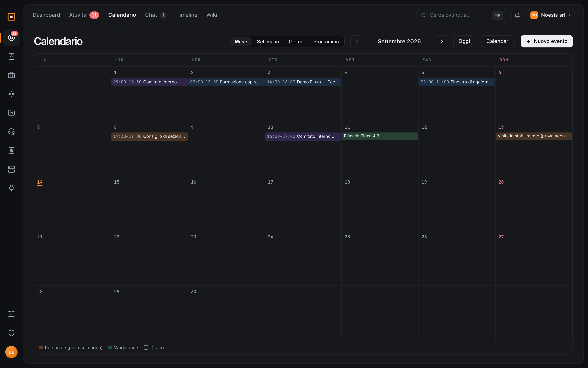Open the contacts book sidebar icon
The height and width of the screenshot is (368, 588).
[x=11, y=56]
